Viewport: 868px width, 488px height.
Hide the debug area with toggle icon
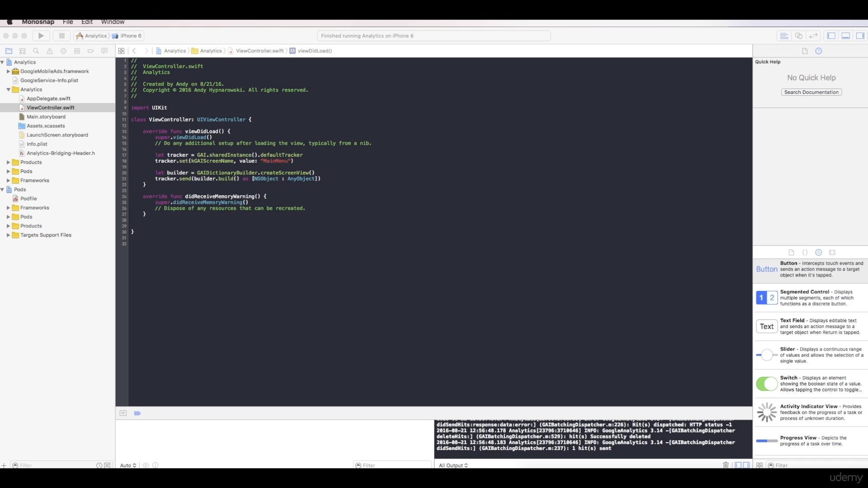pos(123,413)
